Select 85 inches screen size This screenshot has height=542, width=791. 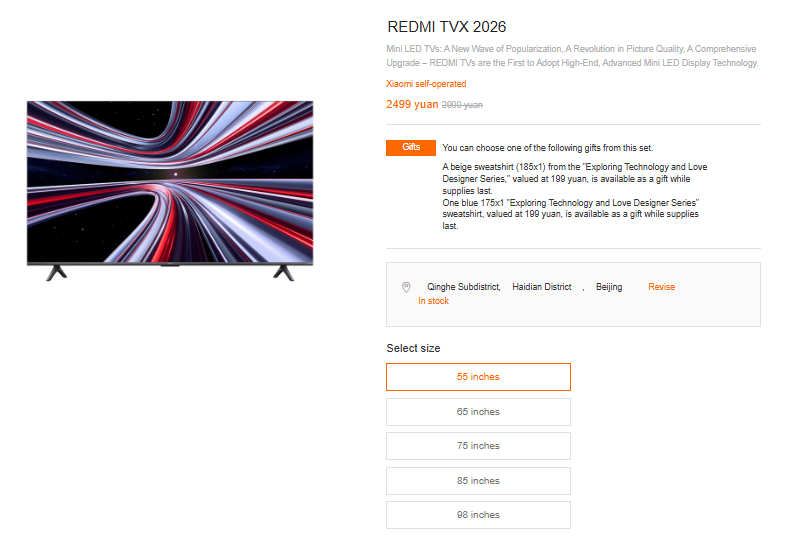(x=478, y=481)
